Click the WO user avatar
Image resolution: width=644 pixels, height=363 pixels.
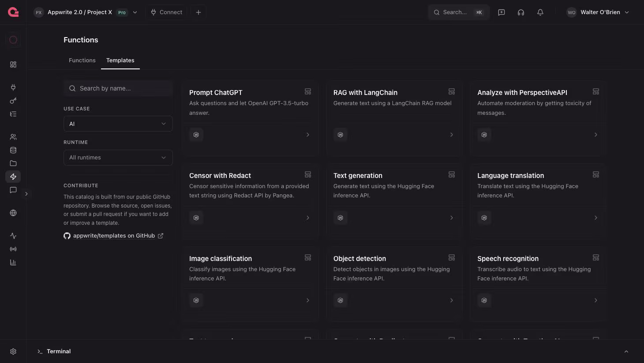pyautogui.click(x=572, y=12)
